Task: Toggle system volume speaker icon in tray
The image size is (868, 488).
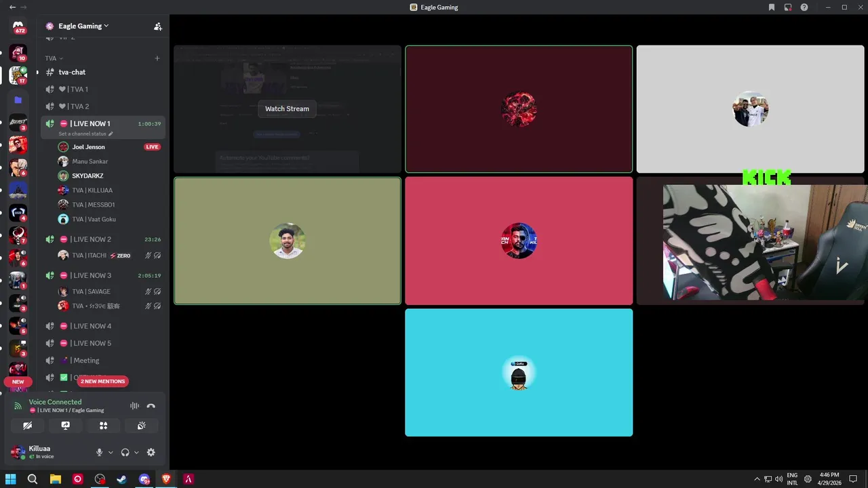Action: [x=778, y=479]
